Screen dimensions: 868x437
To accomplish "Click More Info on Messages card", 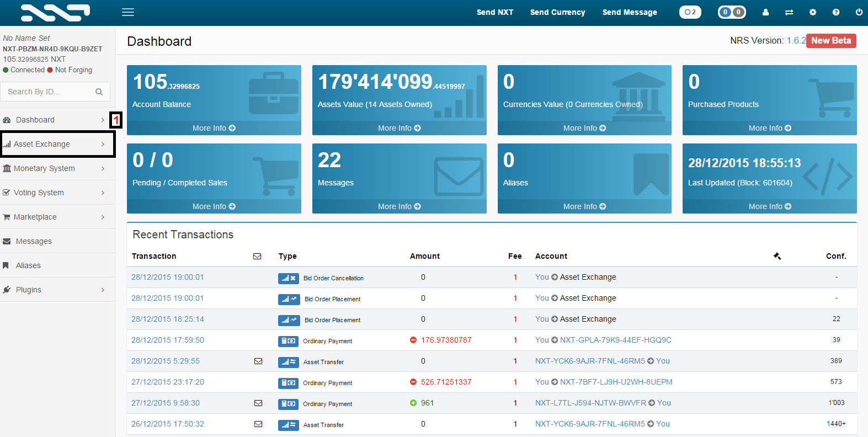I will tap(400, 206).
